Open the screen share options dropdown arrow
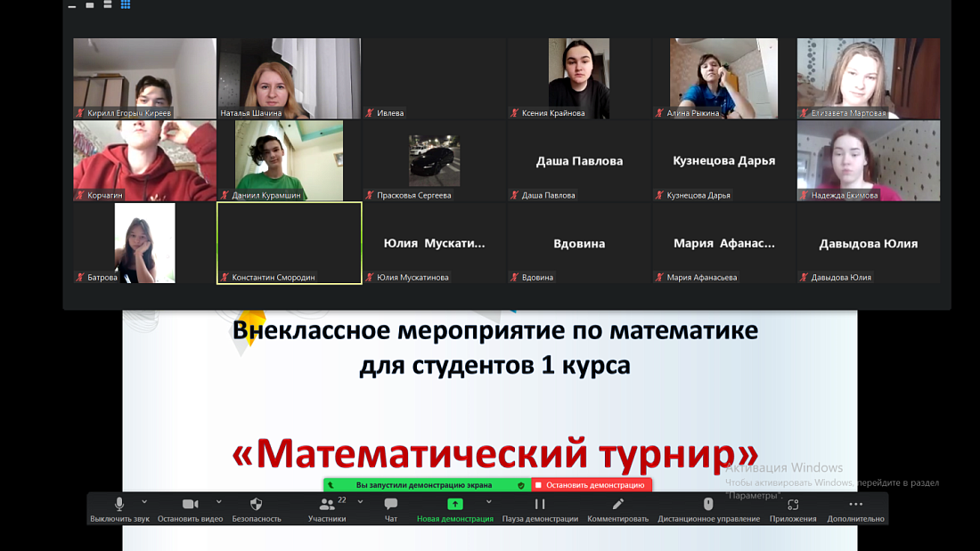Viewport: 980px width, 551px height. pos(487,501)
